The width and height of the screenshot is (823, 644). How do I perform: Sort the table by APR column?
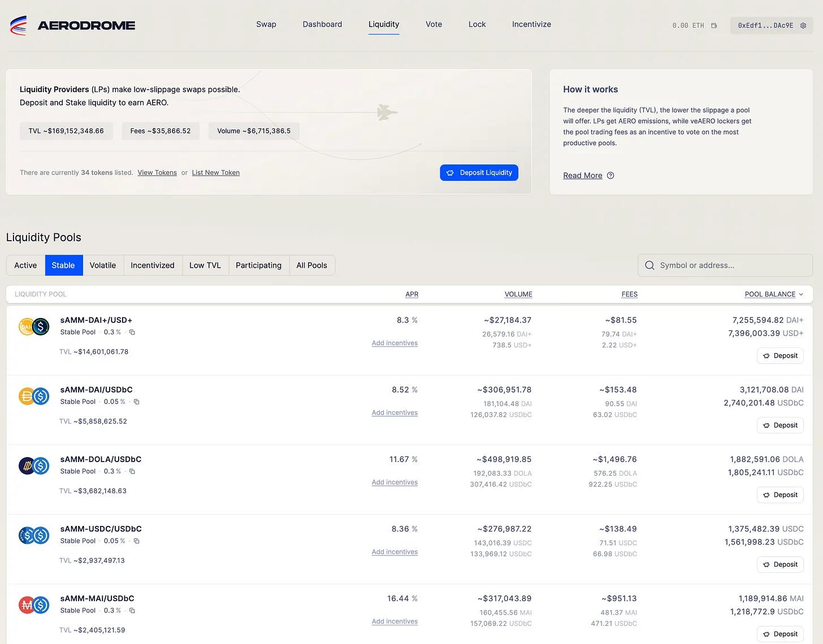(x=412, y=294)
